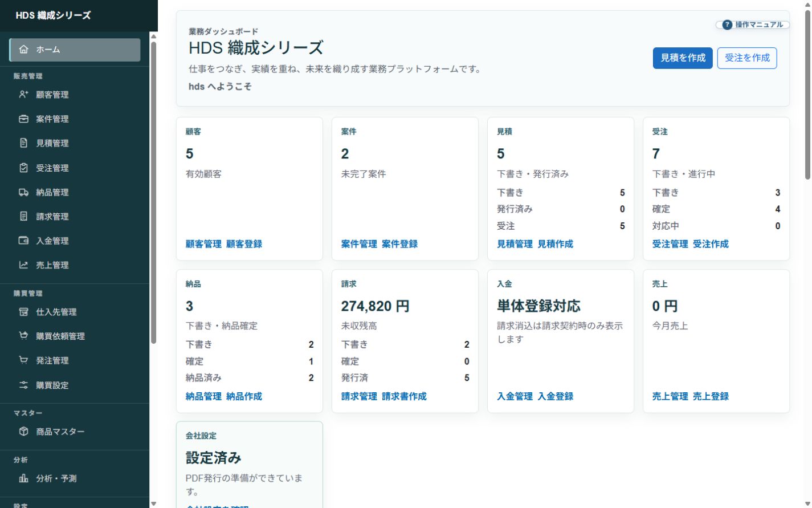Click the person icon for 顧客管理
The height and width of the screenshot is (508, 812).
click(x=23, y=95)
